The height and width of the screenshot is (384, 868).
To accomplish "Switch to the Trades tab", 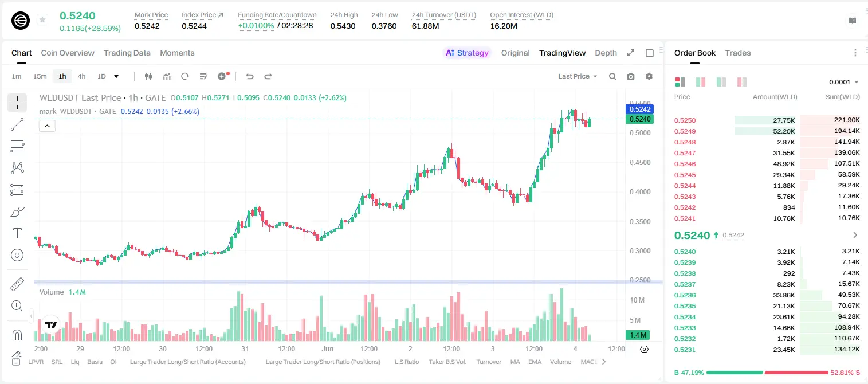I will point(737,53).
